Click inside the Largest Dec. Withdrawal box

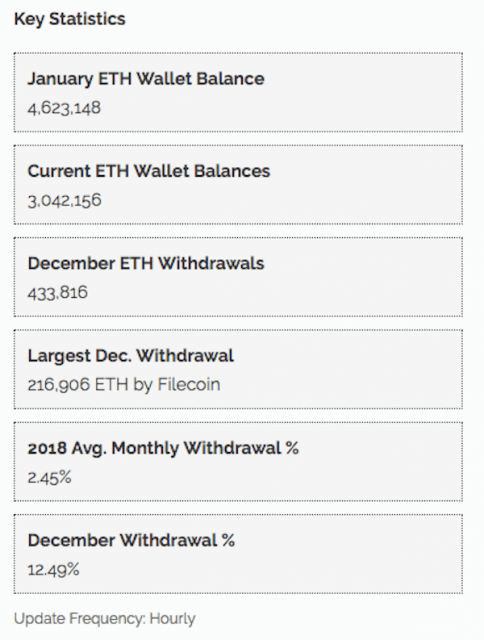(238, 369)
